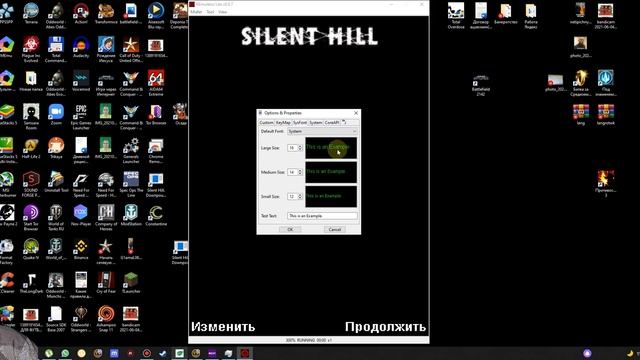Click the Test Text input field
Image resolution: width=640 pixels, height=360 pixels.
tap(322, 216)
